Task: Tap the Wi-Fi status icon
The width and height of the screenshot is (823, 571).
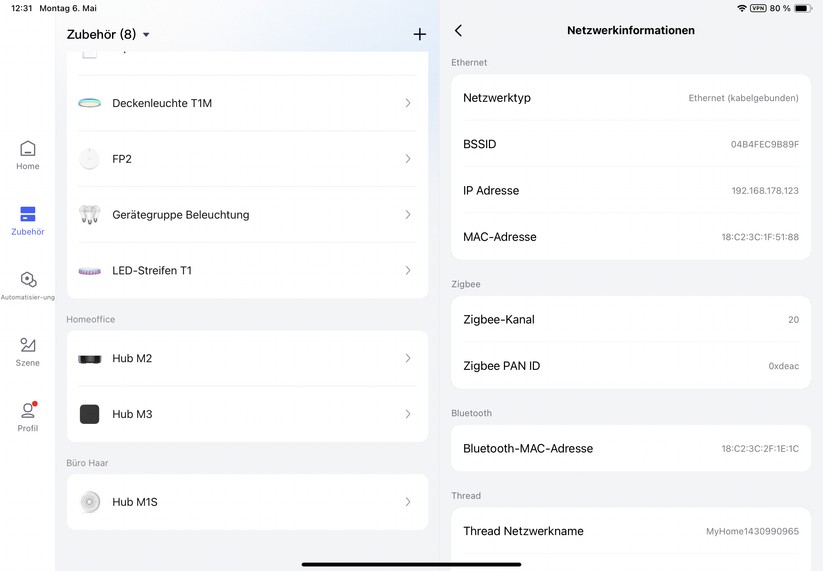Action: [x=742, y=8]
